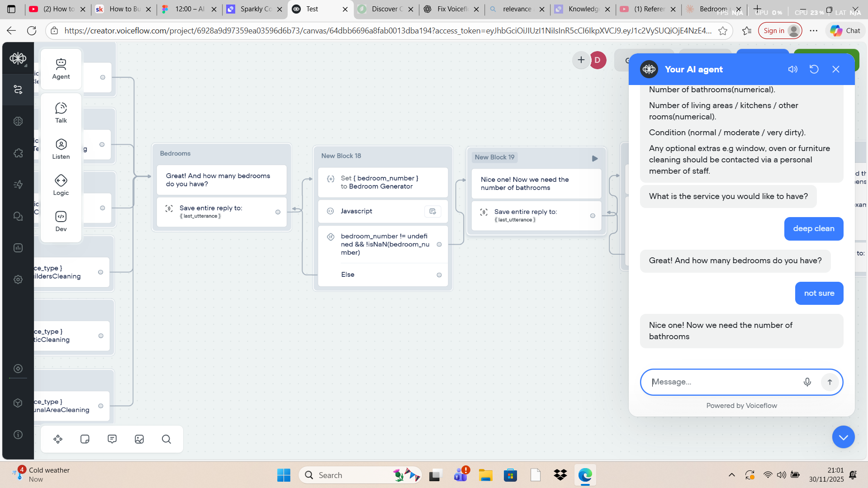Open File Explorer from taskbar
Image resolution: width=868 pixels, height=488 pixels.
(486, 475)
